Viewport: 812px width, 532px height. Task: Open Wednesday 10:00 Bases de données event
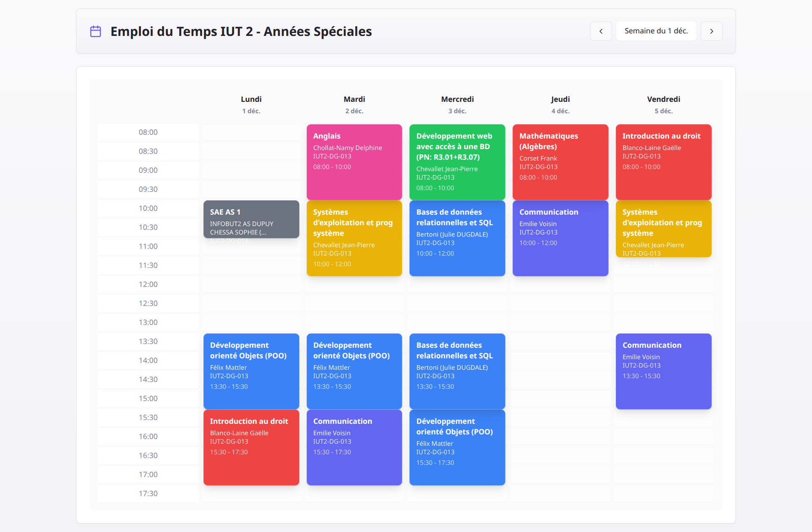pos(457,238)
